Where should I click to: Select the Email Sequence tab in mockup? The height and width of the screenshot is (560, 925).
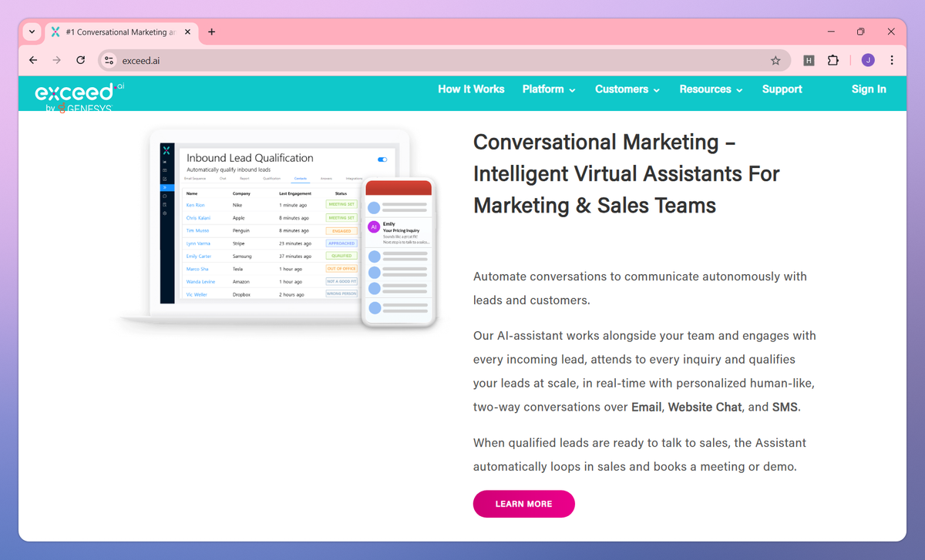click(x=195, y=179)
